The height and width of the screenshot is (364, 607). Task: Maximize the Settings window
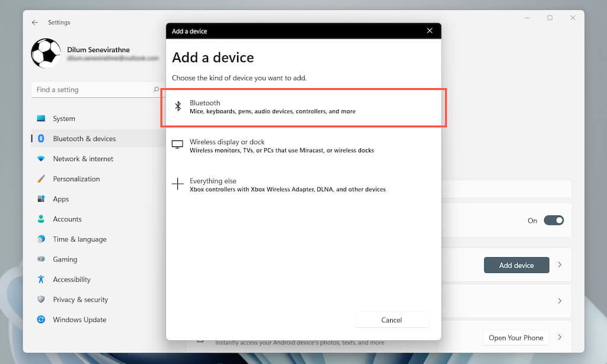pyautogui.click(x=550, y=18)
